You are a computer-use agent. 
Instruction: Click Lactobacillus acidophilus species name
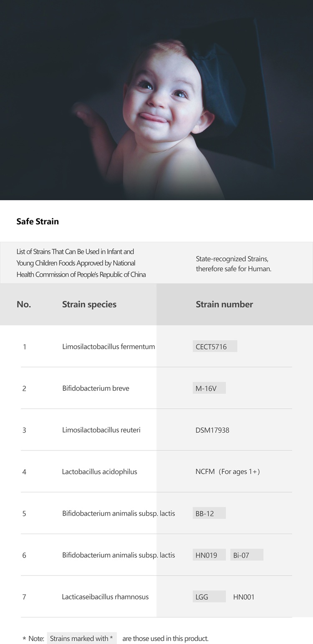click(99, 472)
